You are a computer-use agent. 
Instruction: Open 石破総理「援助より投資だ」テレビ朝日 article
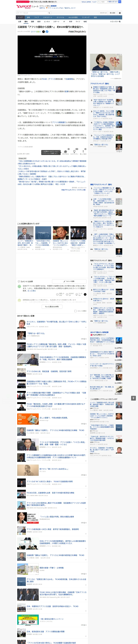[x=55, y=430]
